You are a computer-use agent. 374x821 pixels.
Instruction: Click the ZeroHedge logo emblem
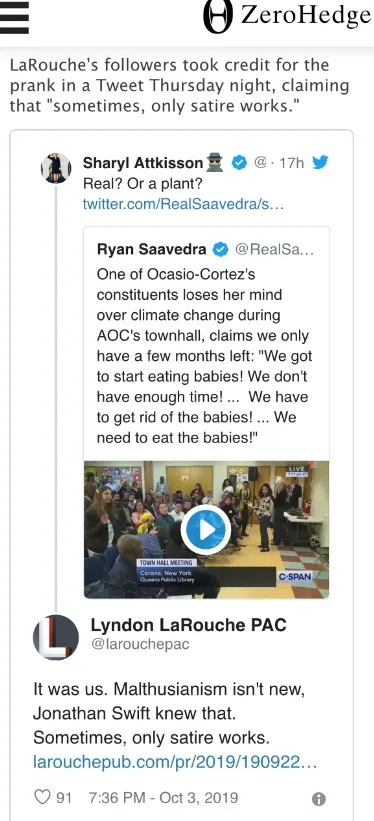click(217, 17)
